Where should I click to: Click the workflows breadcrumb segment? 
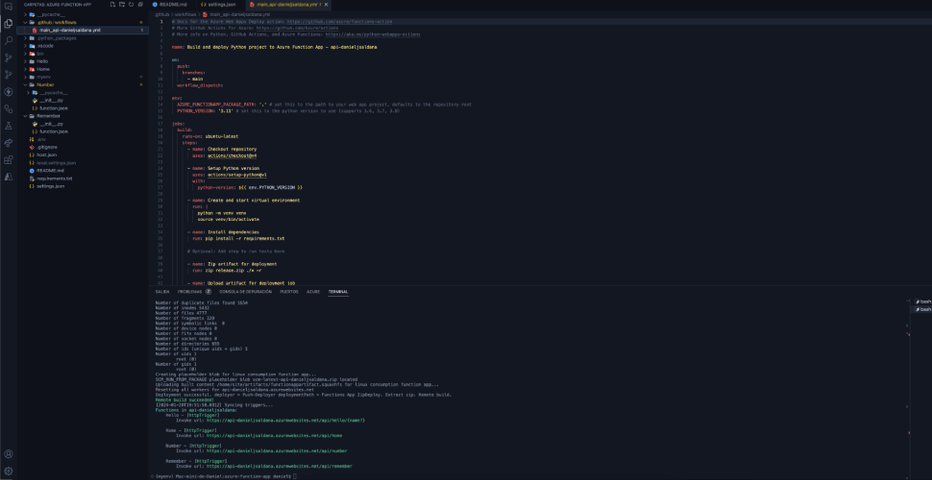coord(185,14)
